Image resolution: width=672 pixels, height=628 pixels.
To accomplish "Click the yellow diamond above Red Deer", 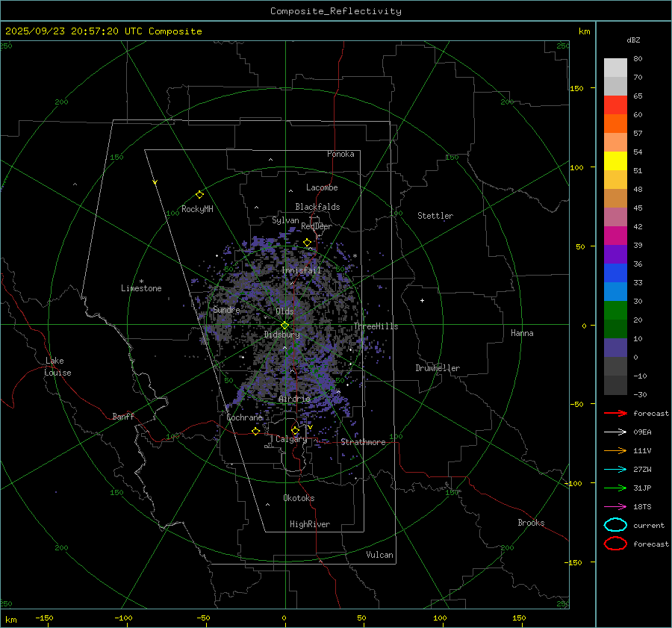I will tap(307, 242).
